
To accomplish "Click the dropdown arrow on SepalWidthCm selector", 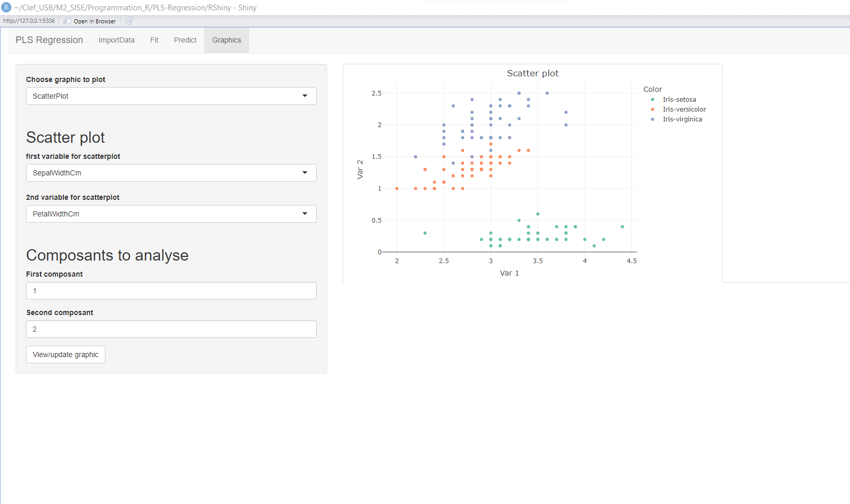I will point(305,173).
